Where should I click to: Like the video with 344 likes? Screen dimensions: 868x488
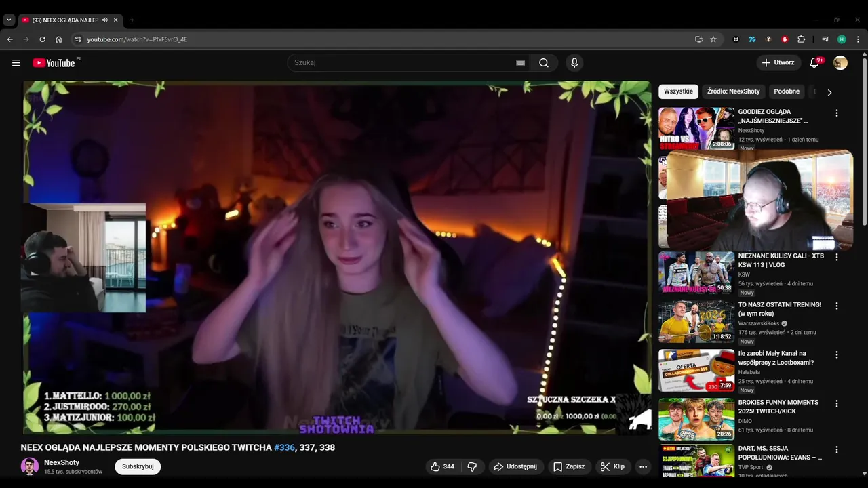click(442, 466)
